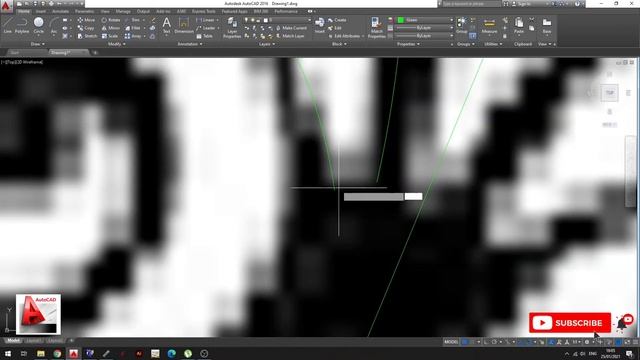Click the Group tool
Screen dimensions: 640x360
462,25
